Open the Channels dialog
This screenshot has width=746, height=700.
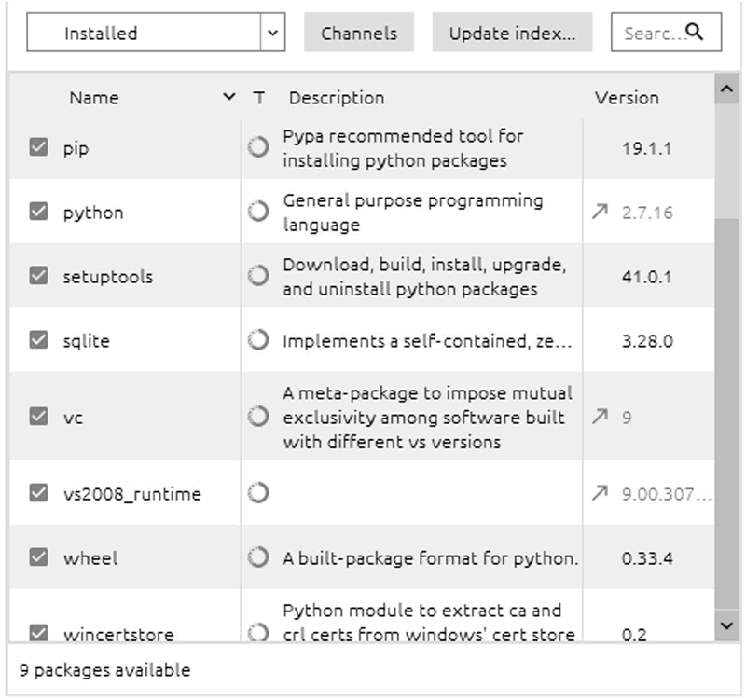point(359,33)
